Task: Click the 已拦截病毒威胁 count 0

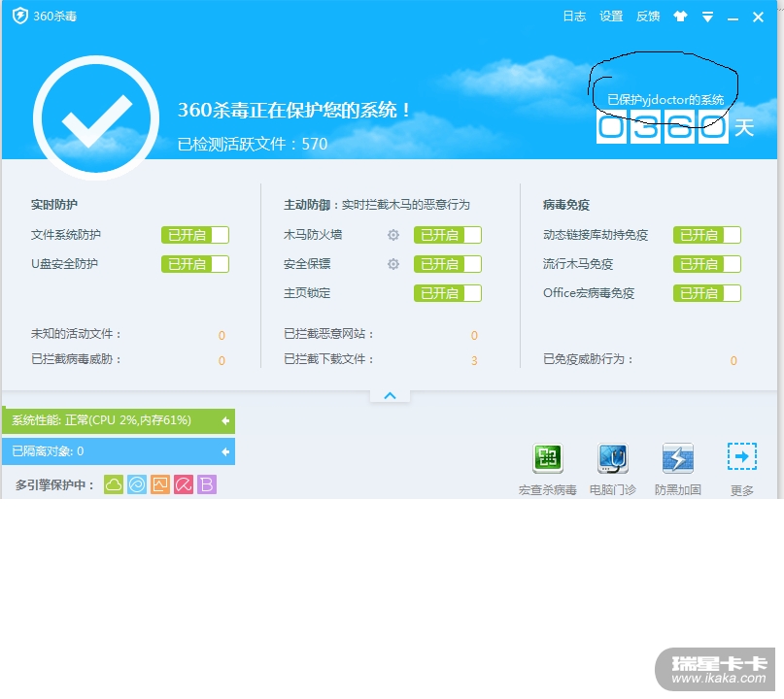Action: point(222,361)
